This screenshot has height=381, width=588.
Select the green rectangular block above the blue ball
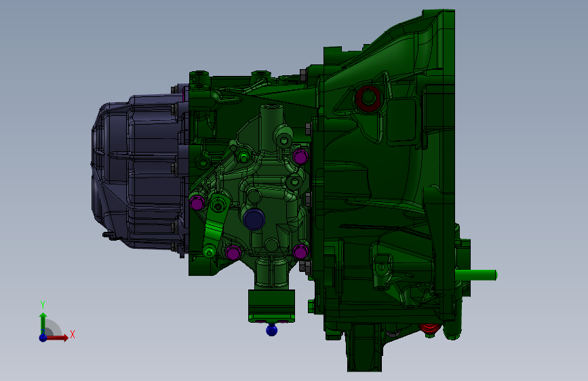pos(271,306)
